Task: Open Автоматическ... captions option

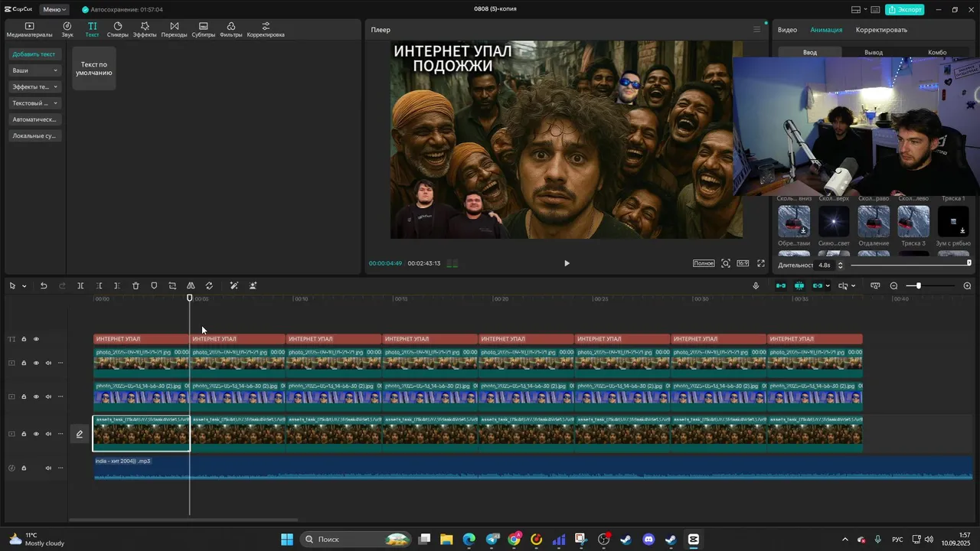Action: [35, 119]
